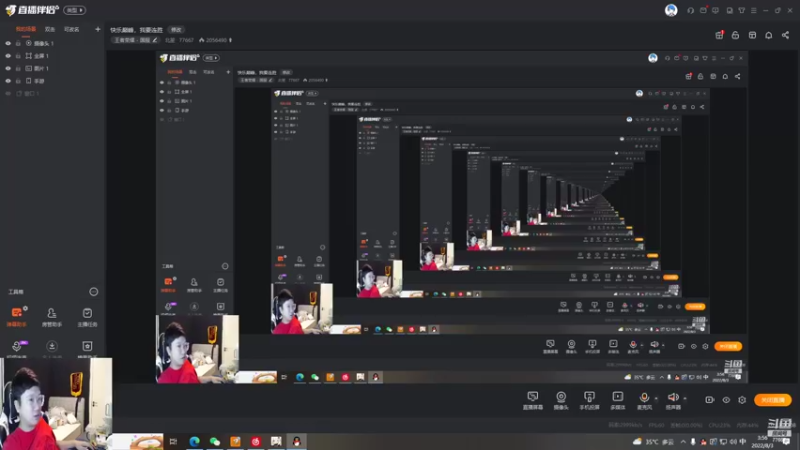The width and height of the screenshot is (800, 450).
Task: Select the largest webcam overlay at bottom-left
Action: (56, 404)
